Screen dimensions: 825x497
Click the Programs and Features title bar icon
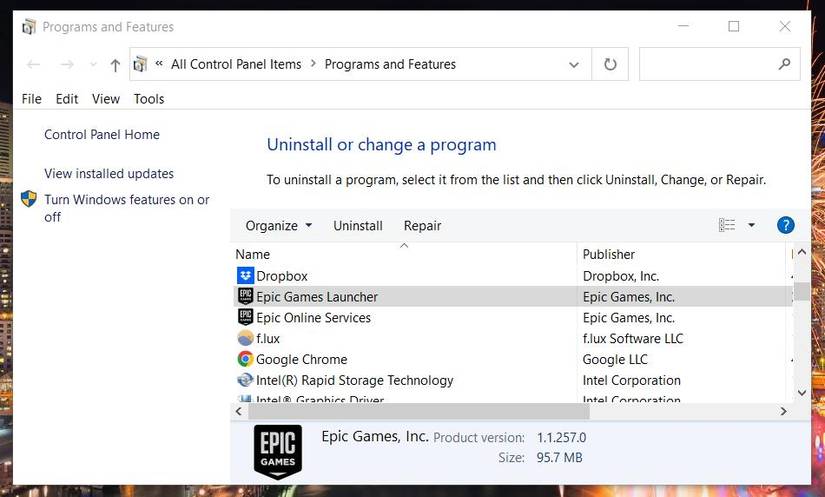point(29,26)
